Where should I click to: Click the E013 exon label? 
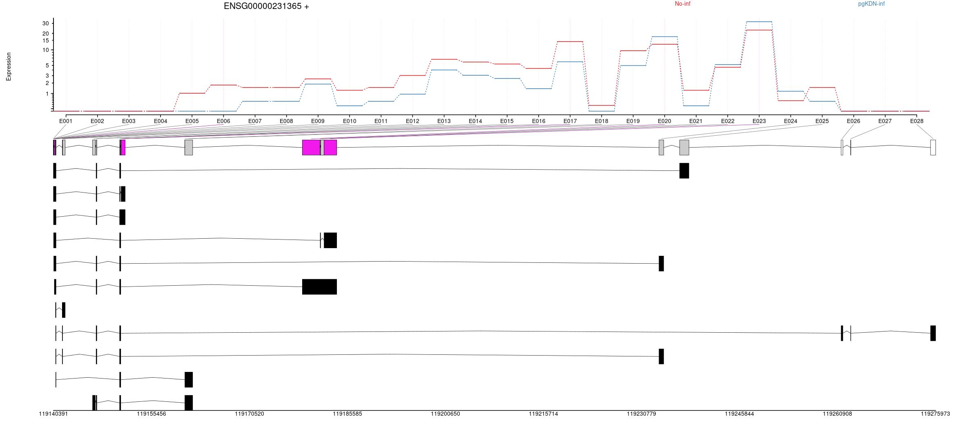pyautogui.click(x=444, y=121)
